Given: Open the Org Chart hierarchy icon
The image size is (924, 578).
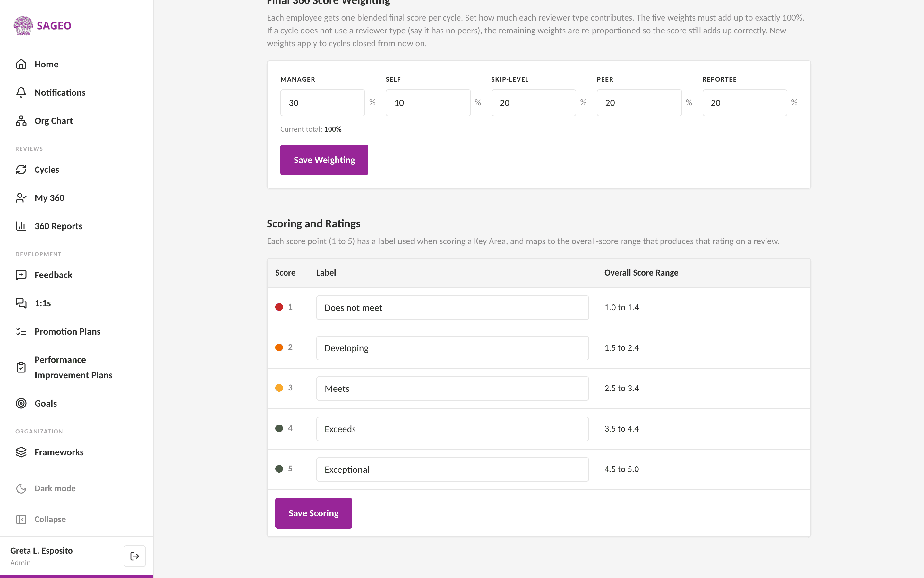Looking at the screenshot, I should pos(21,121).
